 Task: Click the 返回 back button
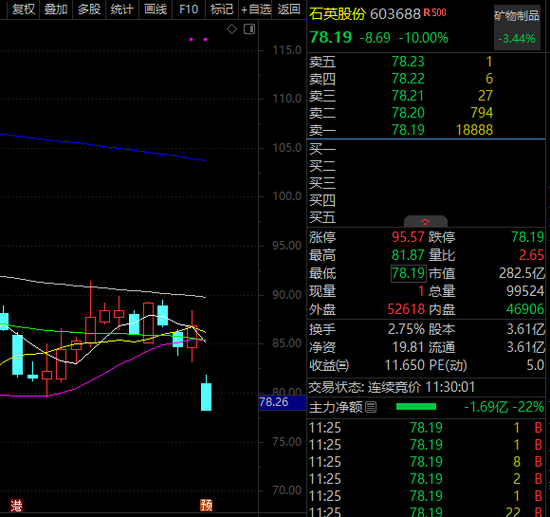coord(289,9)
